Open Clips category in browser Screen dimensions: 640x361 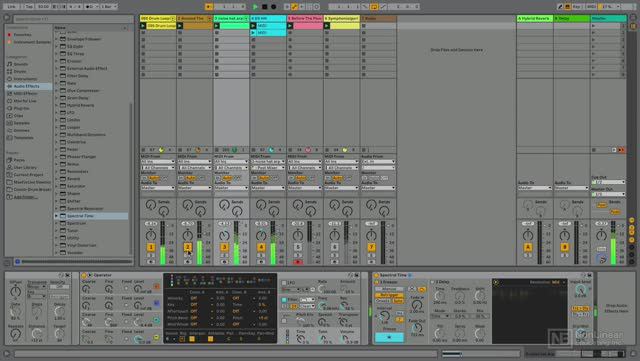coord(18,116)
